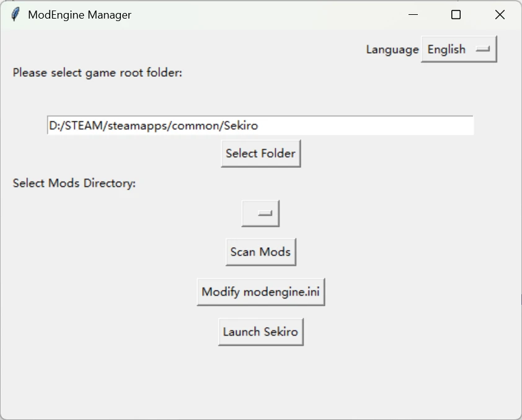The height and width of the screenshot is (420, 522).
Task: Click the 'Select Mods Directory:' label
Action: [74, 183]
